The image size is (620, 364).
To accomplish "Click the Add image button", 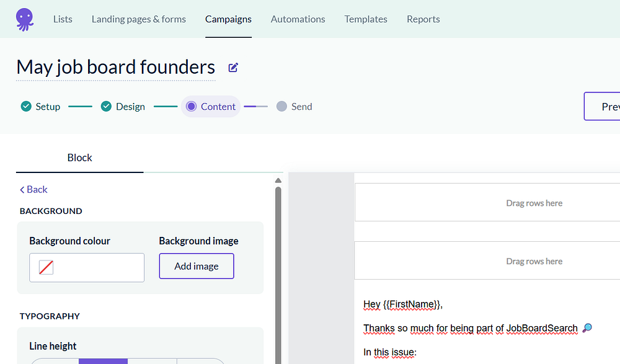I will 197,266.
